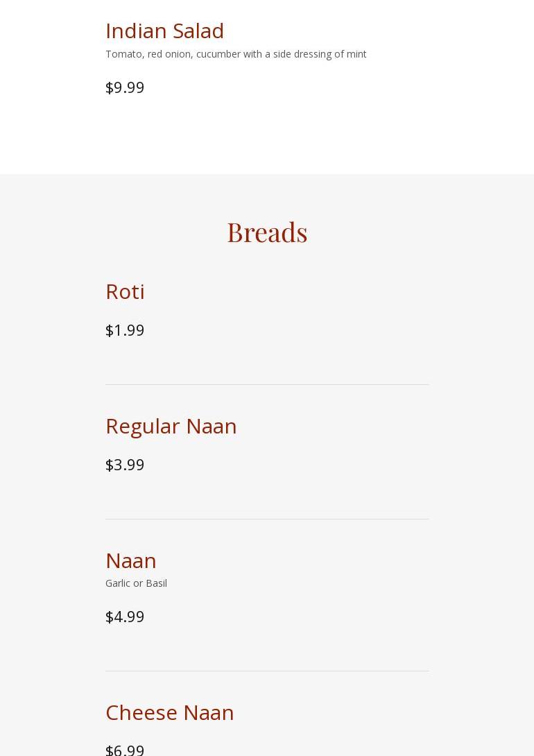Select the $9.99 Indian Salad price
The height and width of the screenshot is (756, 534).
[125, 87]
